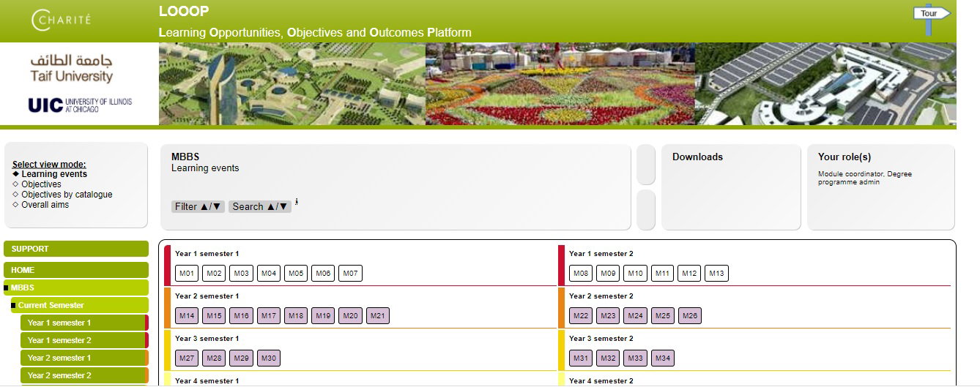The width and height of the screenshot is (980, 387).
Task: Click the UIC University of Illinois logo
Action: (80, 105)
